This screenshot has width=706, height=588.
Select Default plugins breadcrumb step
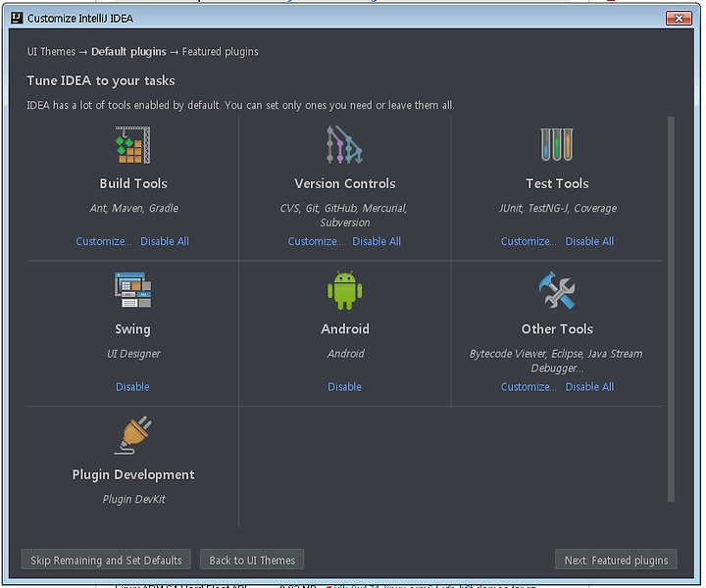[128, 52]
